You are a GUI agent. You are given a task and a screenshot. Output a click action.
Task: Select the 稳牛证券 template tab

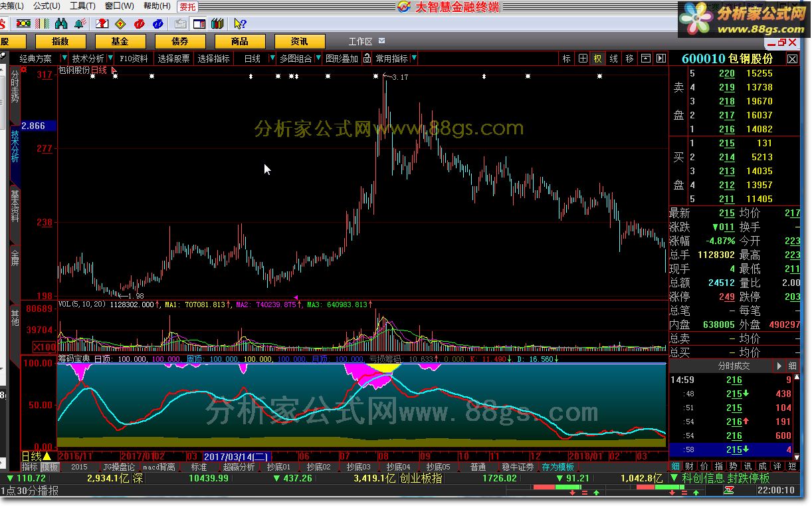[x=518, y=467]
